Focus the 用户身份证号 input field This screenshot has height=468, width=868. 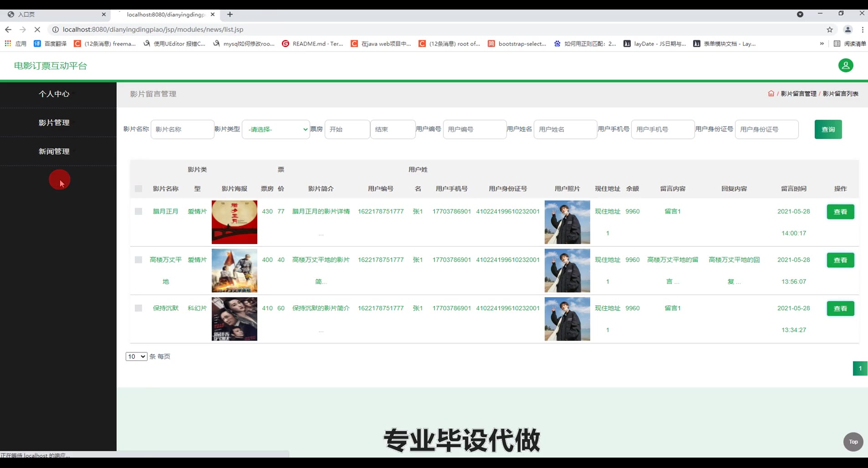(x=766, y=129)
